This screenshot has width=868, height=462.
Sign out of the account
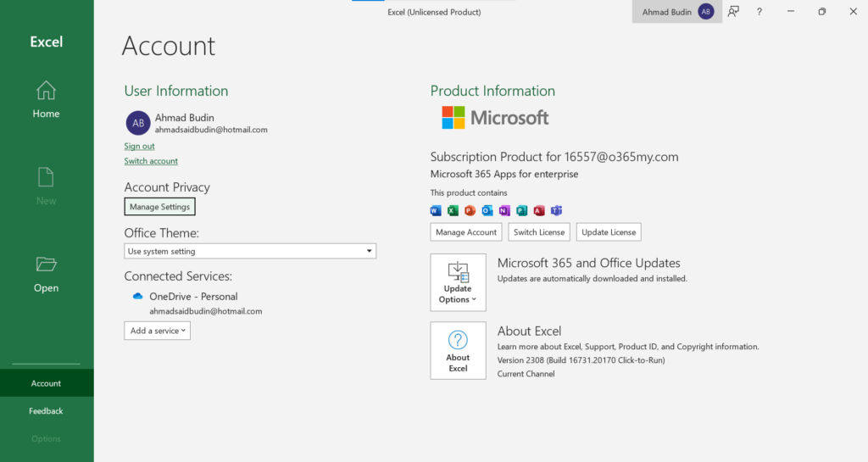pyautogui.click(x=140, y=146)
